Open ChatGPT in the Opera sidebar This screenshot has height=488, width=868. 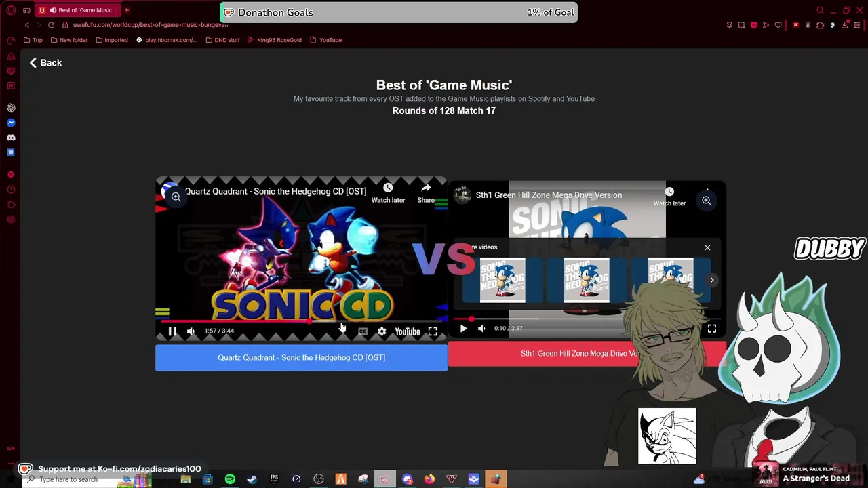click(11, 108)
